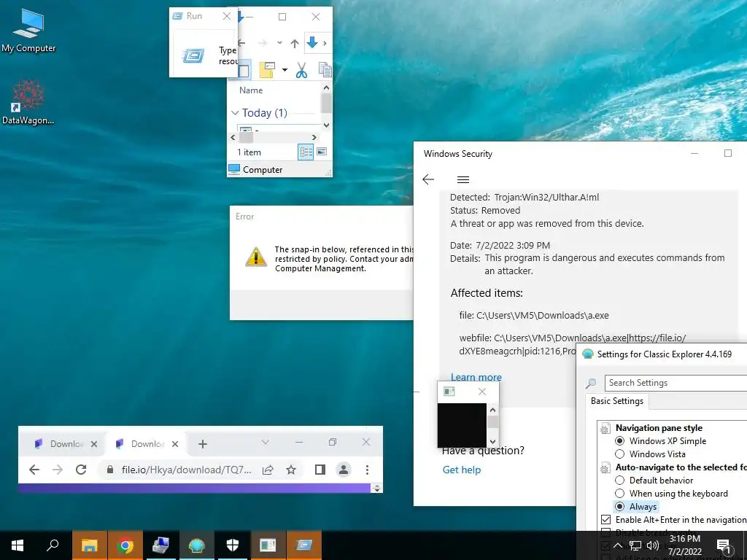Viewport: 747px width, 560px height.
Task: Click the Explorer vertical scroll down arrow
Action: pos(326,125)
